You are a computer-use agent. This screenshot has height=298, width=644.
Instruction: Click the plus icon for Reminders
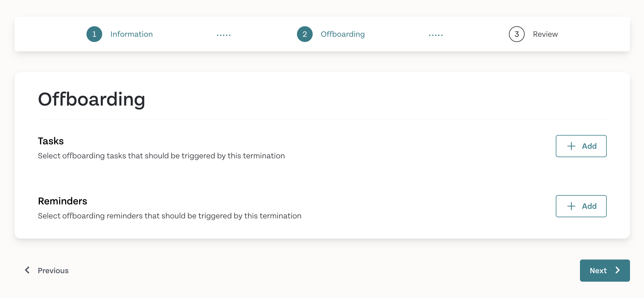(x=572, y=206)
